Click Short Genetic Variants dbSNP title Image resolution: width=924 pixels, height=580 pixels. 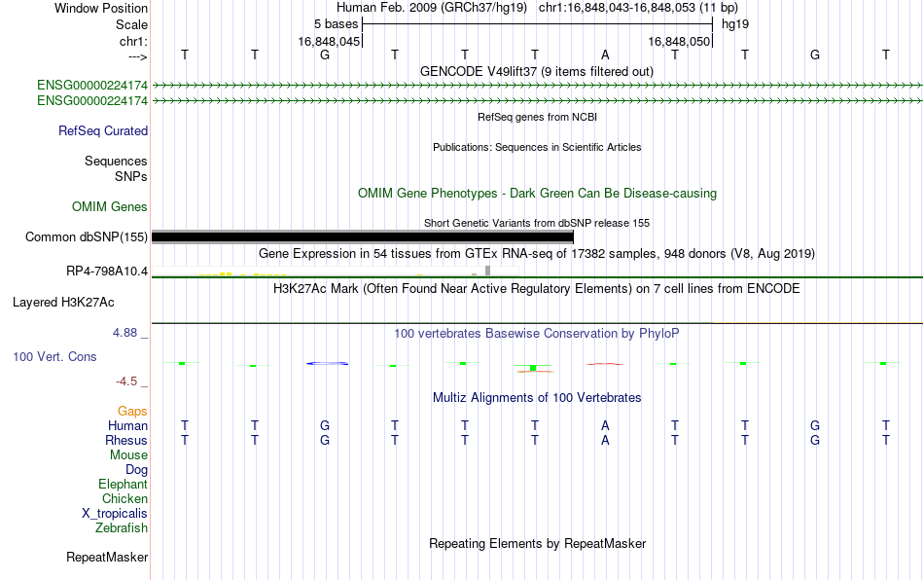point(537,223)
